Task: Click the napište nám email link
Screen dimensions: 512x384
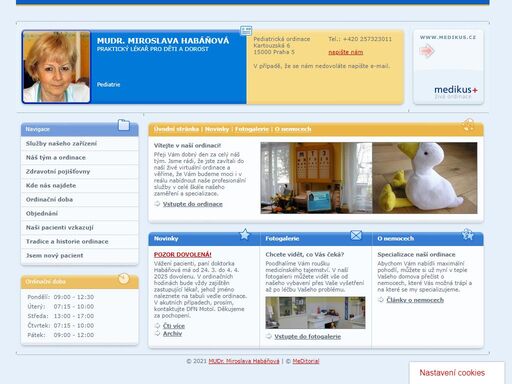Action: coord(346,52)
